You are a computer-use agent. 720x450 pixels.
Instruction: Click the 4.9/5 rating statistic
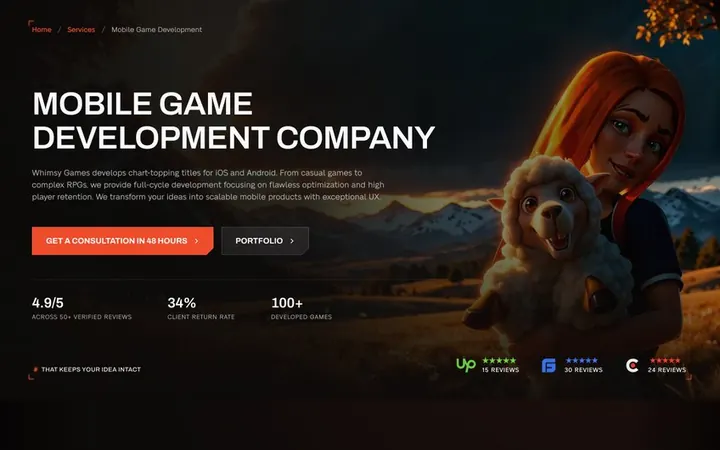[48, 303]
